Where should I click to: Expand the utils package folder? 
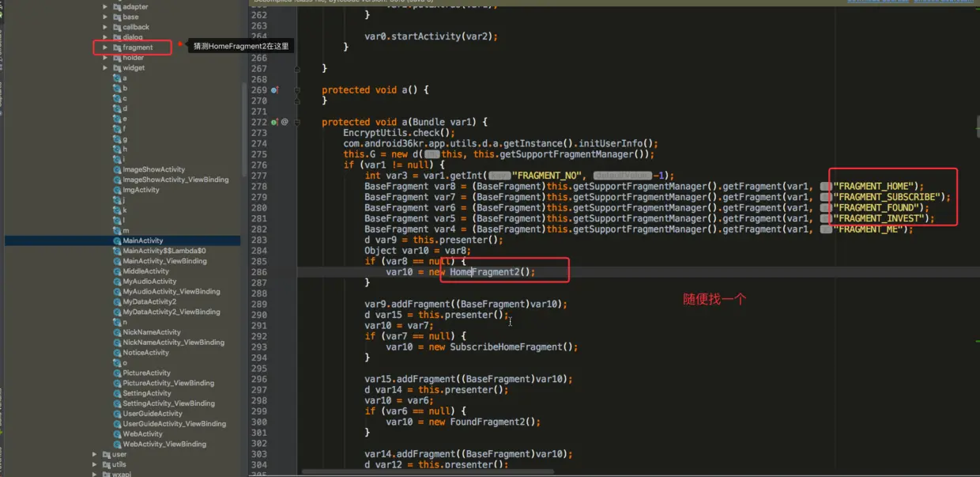(95, 465)
